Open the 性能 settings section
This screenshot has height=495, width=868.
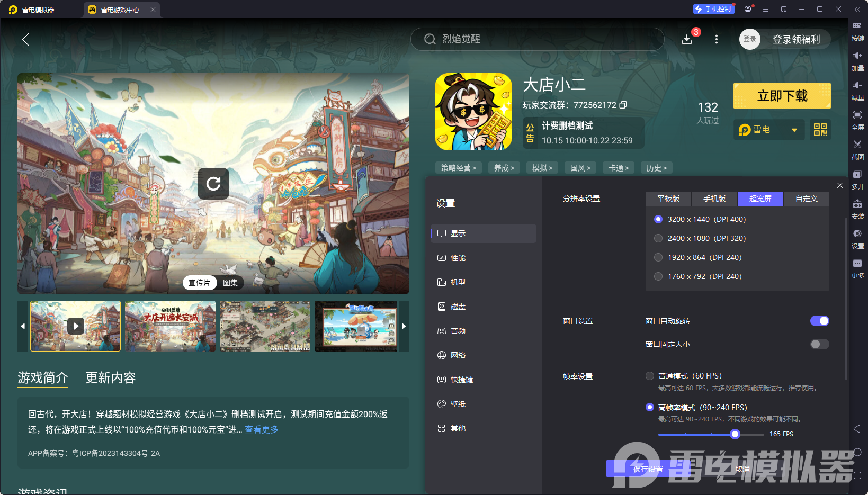point(484,258)
